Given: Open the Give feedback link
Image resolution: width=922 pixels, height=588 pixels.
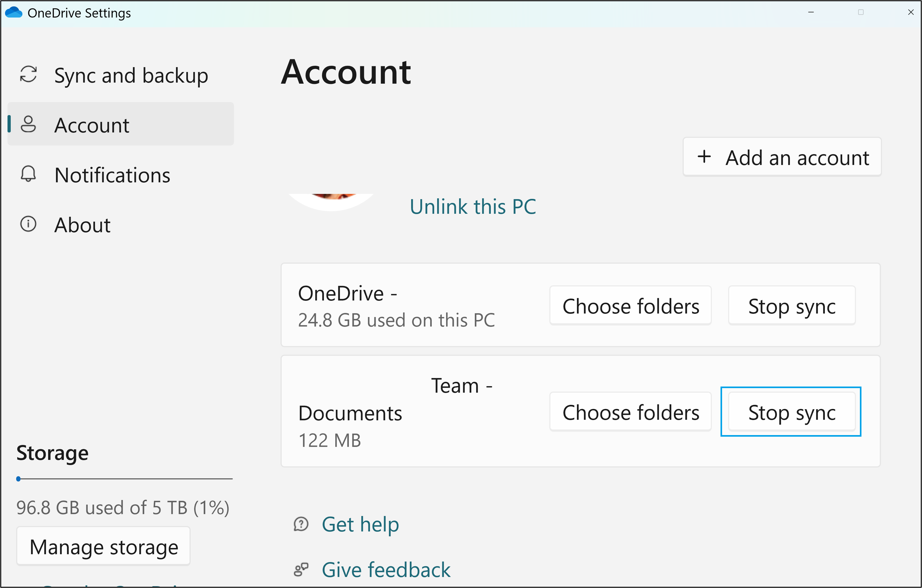Looking at the screenshot, I should tap(386, 570).
